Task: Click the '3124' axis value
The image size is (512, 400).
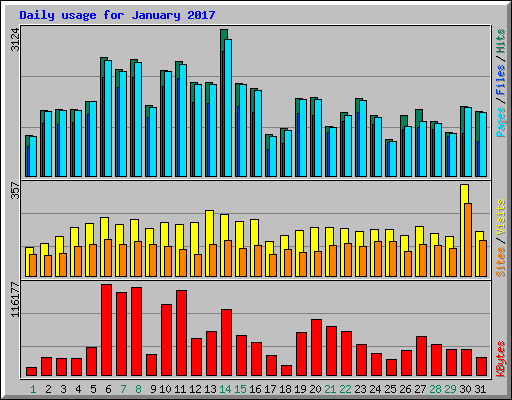Action: coord(15,39)
